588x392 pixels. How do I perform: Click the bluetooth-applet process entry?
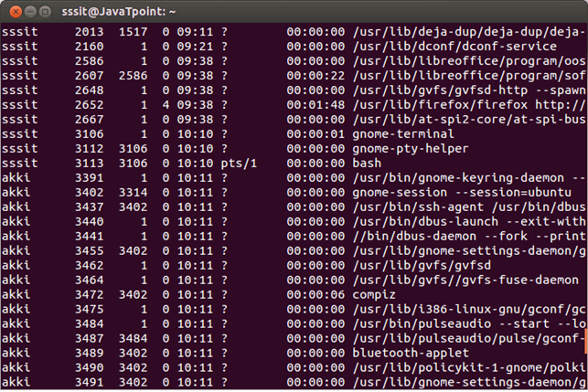tap(411, 353)
